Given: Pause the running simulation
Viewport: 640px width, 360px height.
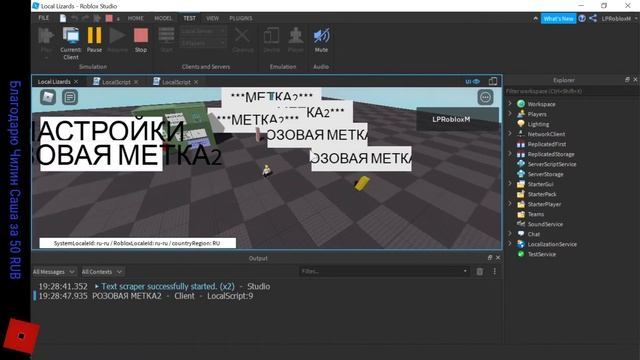Looking at the screenshot, I should click(94, 36).
